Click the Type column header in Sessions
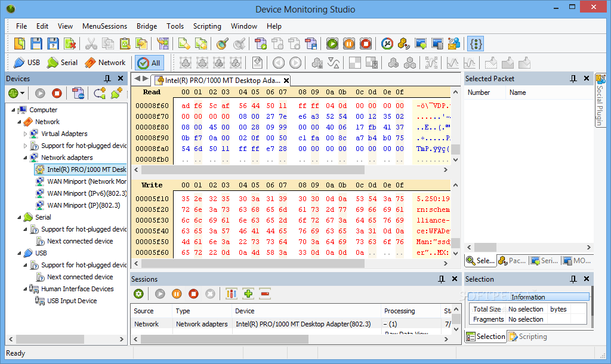 pos(202,311)
